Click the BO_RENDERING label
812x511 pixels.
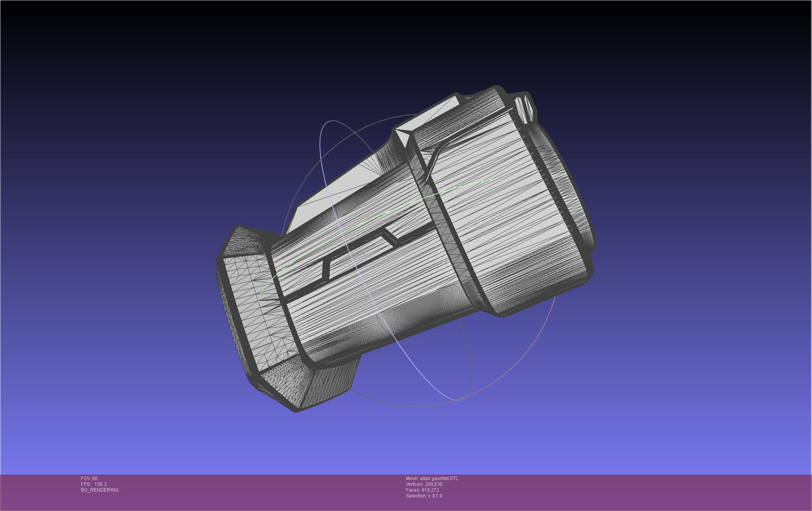pyautogui.click(x=100, y=490)
